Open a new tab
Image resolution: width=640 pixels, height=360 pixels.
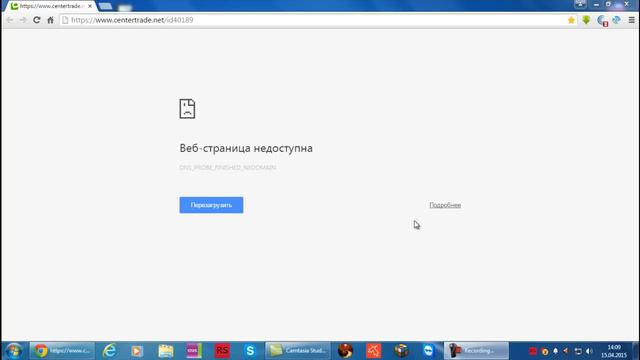pos(105,6)
